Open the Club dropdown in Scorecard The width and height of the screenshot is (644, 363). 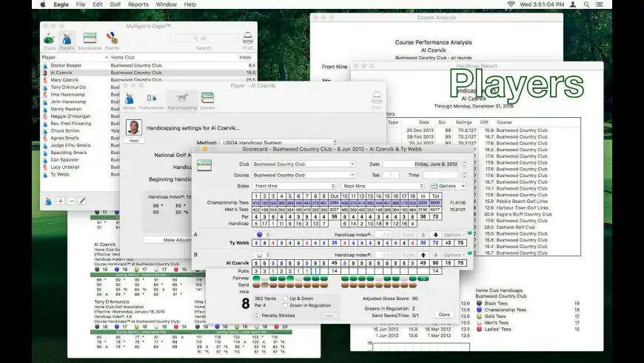303,164
